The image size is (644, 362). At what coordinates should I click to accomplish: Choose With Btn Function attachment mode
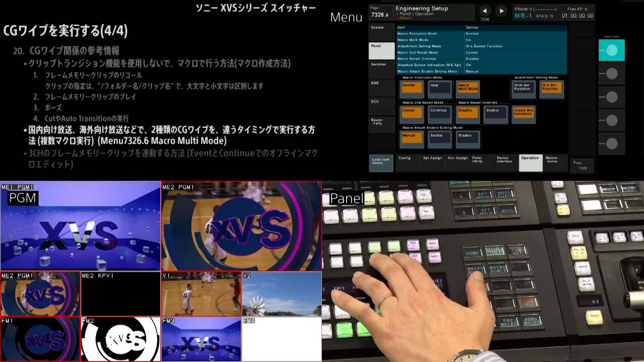coord(523,89)
